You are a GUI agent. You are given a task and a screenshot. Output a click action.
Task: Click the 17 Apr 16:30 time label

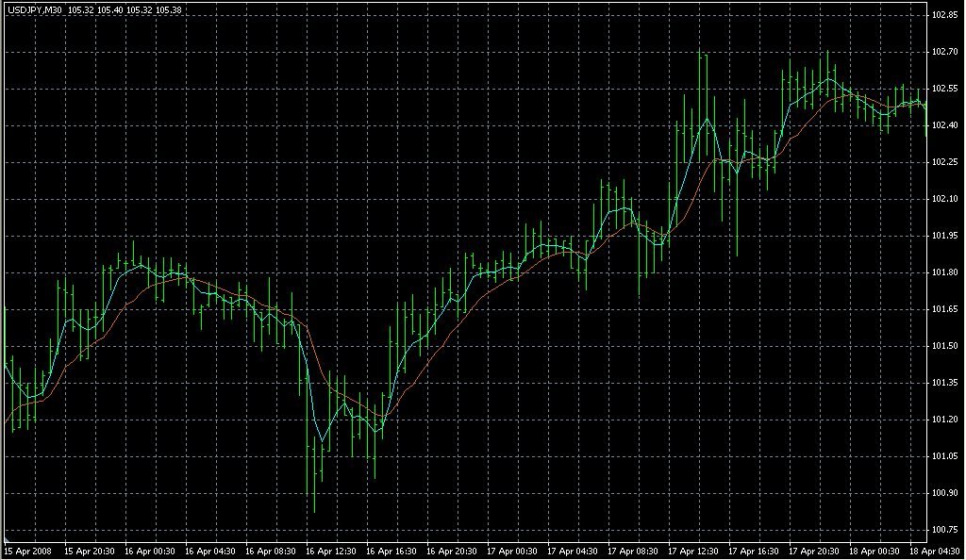[x=753, y=551]
